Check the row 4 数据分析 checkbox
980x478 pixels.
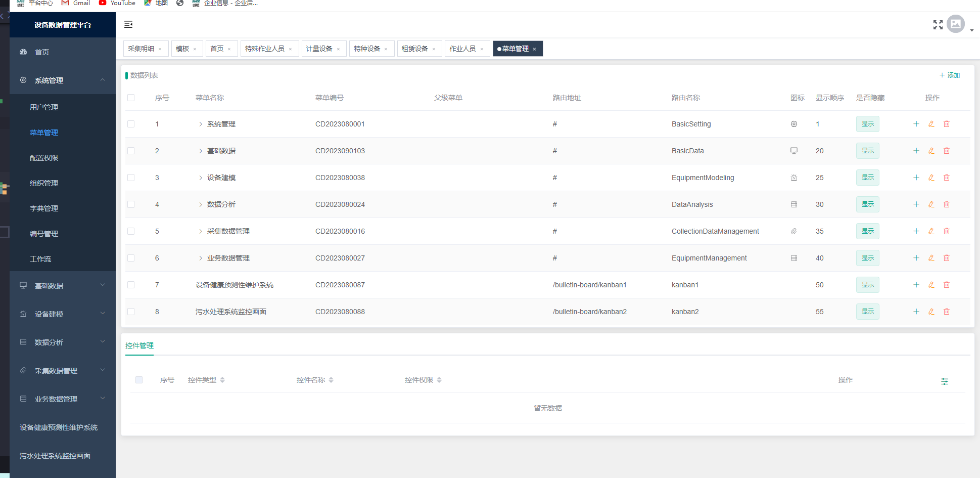tap(131, 204)
